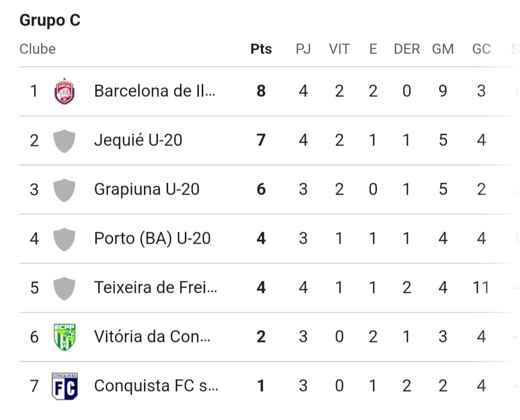Select the Conquista FC s... team name
Screen dimensions: 520x420
[156, 385]
